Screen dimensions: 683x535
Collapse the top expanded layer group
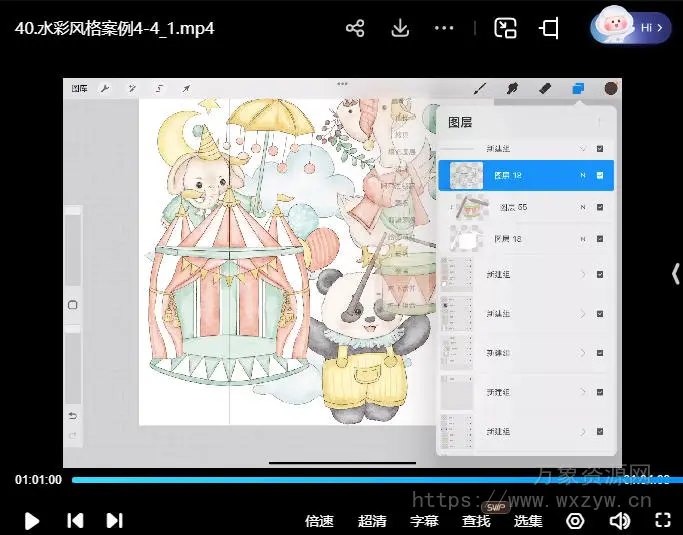click(x=582, y=148)
